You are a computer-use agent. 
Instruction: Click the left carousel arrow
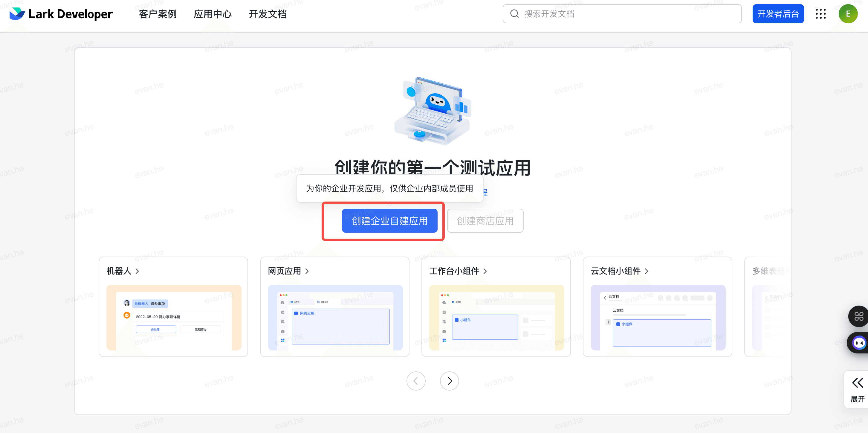coord(416,381)
